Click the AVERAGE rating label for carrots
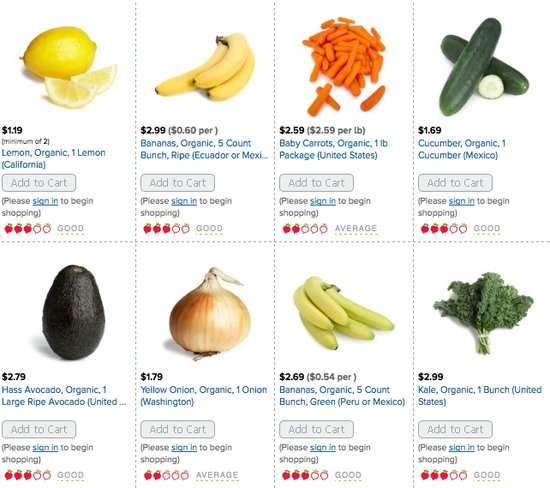The image size is (550, 488). (356, 228)
